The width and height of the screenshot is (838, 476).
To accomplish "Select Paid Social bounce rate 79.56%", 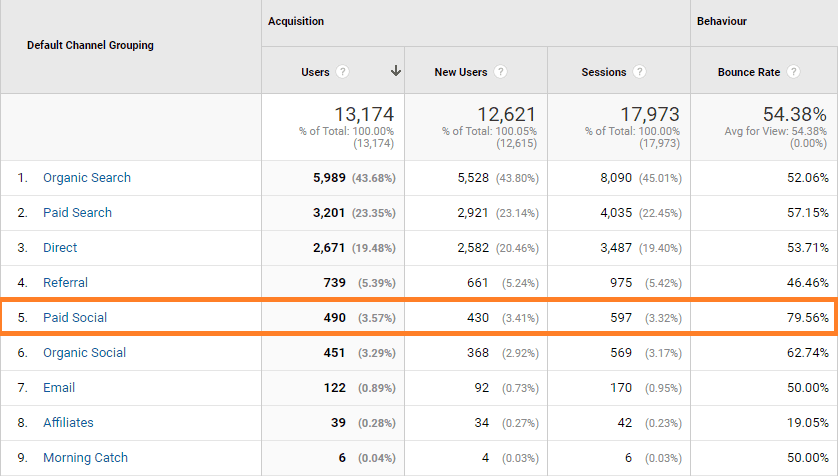I will coord(808,318).
